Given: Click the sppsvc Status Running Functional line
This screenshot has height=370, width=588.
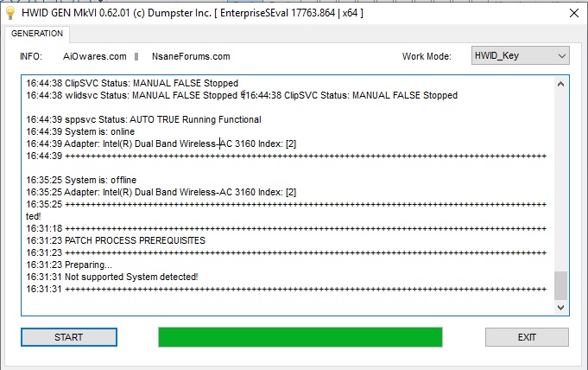Looking at the screenshot, I should pyautogui.click(x=143, y=119).
